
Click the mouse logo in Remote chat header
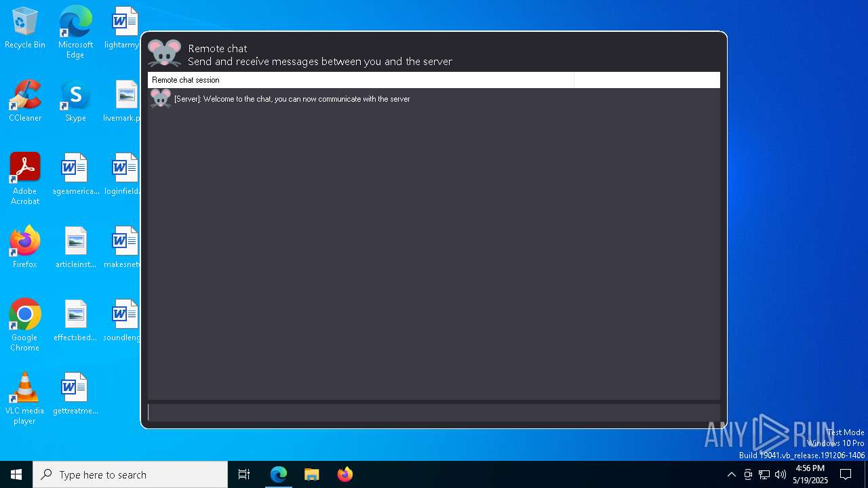164,53
